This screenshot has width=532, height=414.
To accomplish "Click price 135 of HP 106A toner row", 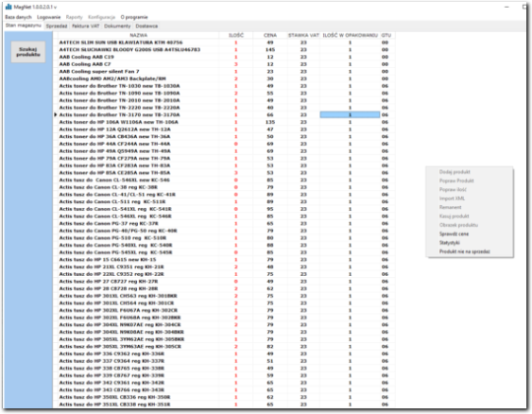I will pyautogui.click(x=270, y=122).
